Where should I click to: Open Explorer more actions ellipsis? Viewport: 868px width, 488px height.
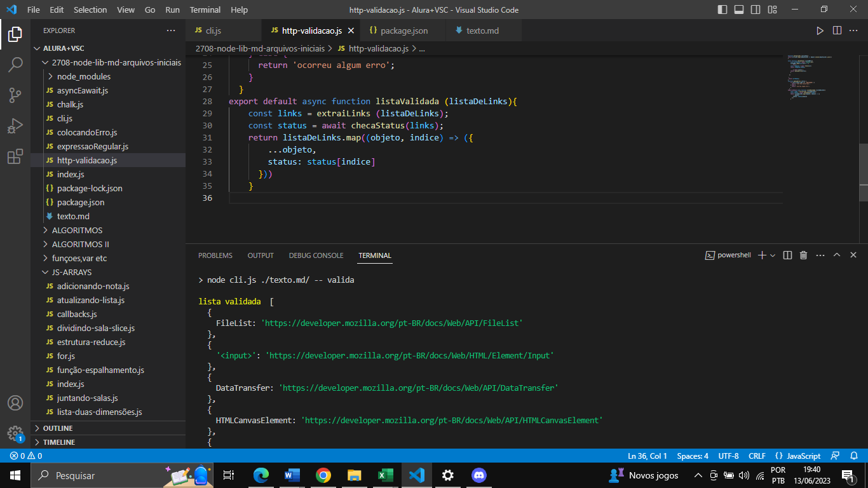(171, 30)
